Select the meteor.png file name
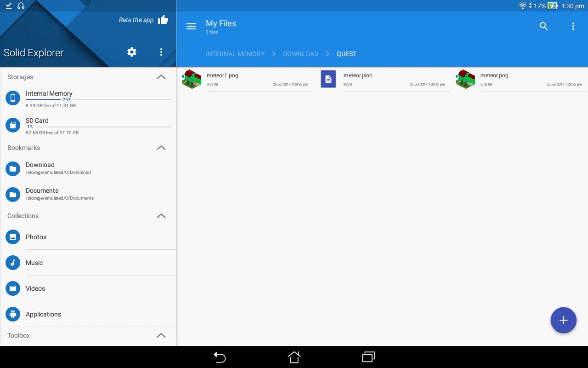The width and height of the screenshot is (588, 368). point(494,75)
